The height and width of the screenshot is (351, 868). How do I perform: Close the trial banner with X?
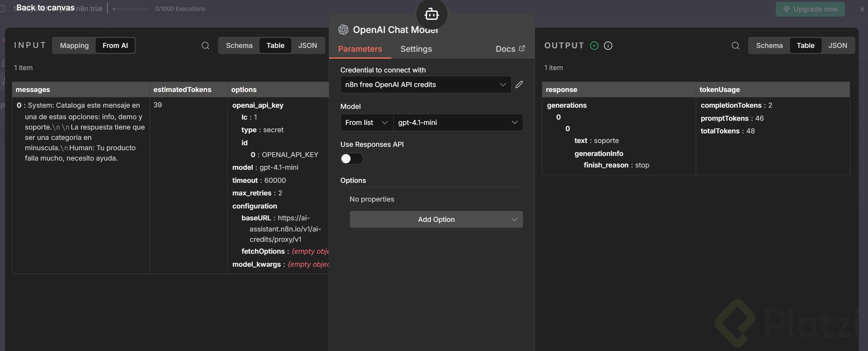tap(862, 9)
